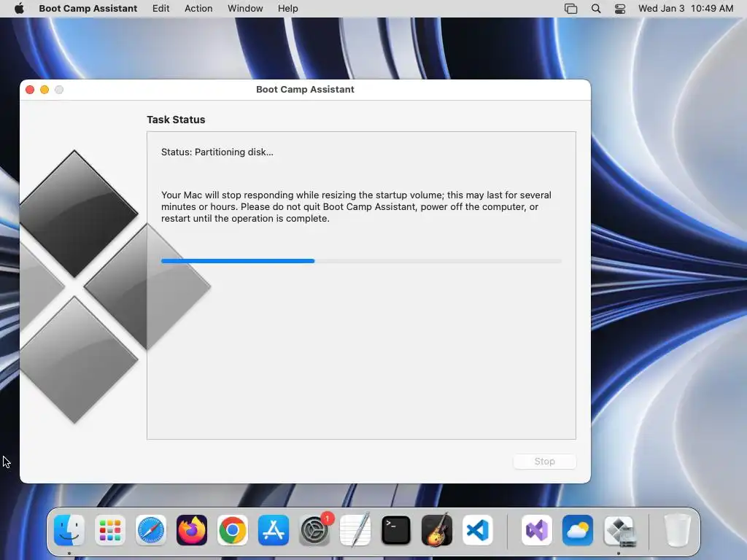
Task: Click the partitioning progress bar
Action: tap(361, 261)
